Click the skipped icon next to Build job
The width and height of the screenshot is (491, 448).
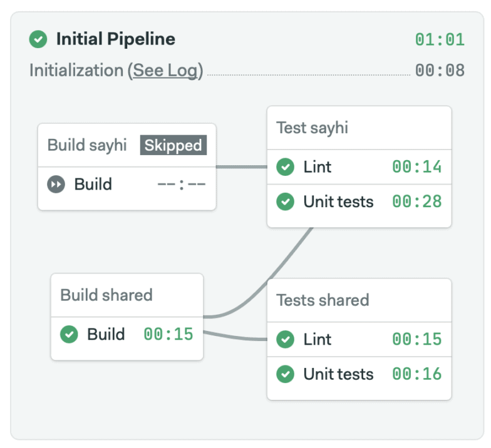[56, 185]
